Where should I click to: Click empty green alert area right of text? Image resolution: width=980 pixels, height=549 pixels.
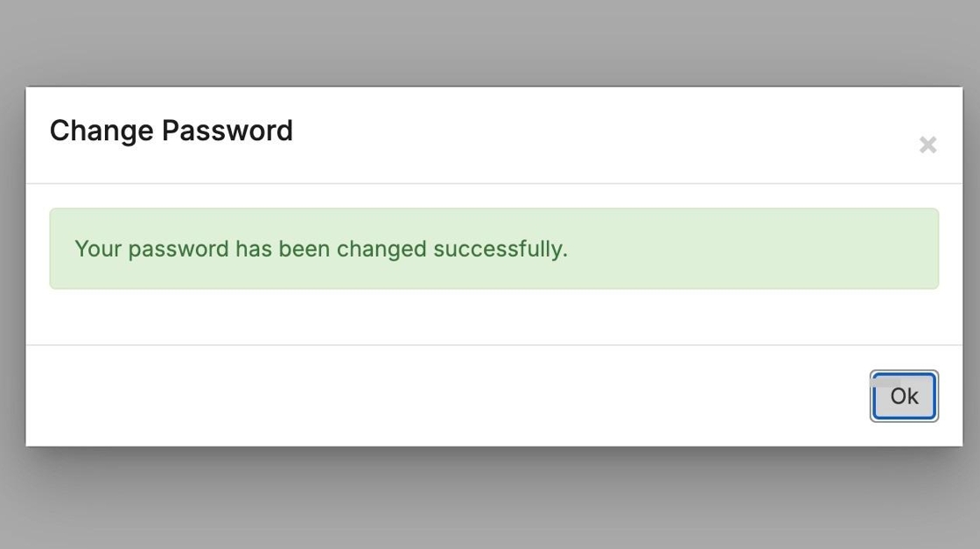(752, 249)
